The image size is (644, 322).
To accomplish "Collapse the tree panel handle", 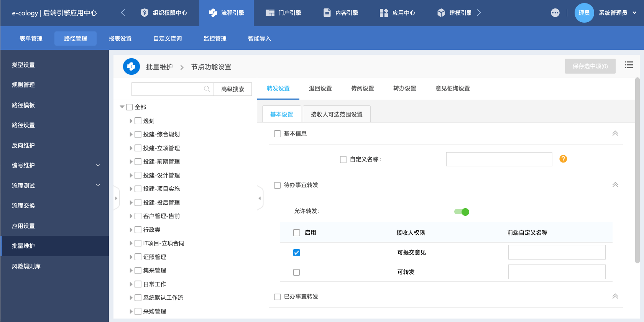I will 260,198.
